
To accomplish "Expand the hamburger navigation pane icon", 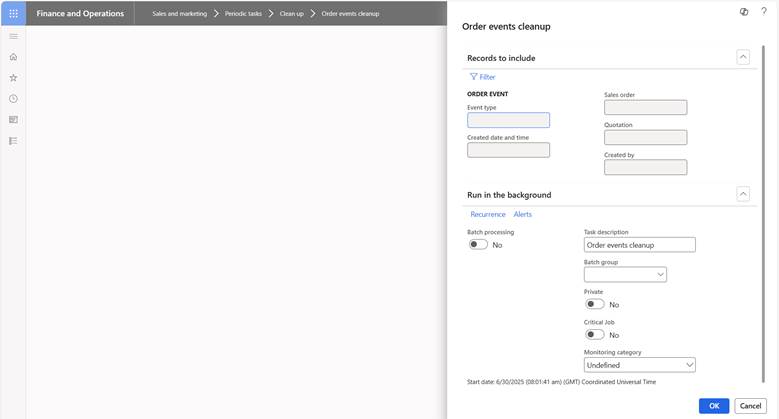I will (13, 36).
